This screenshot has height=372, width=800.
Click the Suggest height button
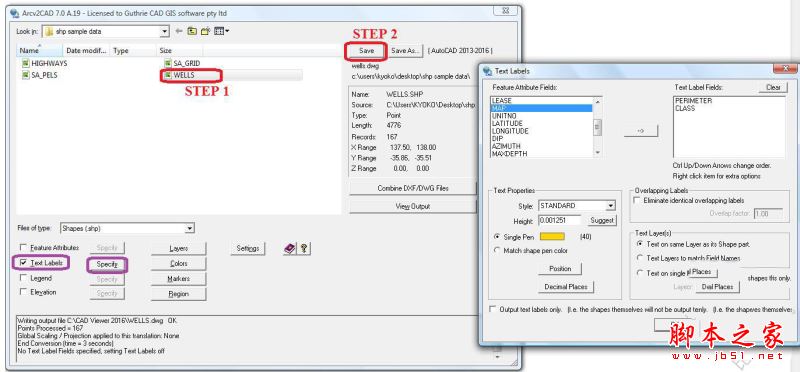(602, 220)
